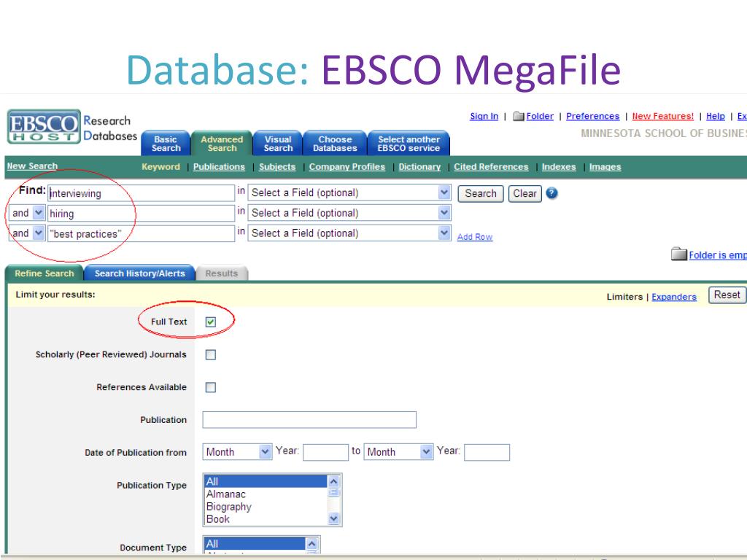
Task: Click the Clear button
Action: (525, 194)
